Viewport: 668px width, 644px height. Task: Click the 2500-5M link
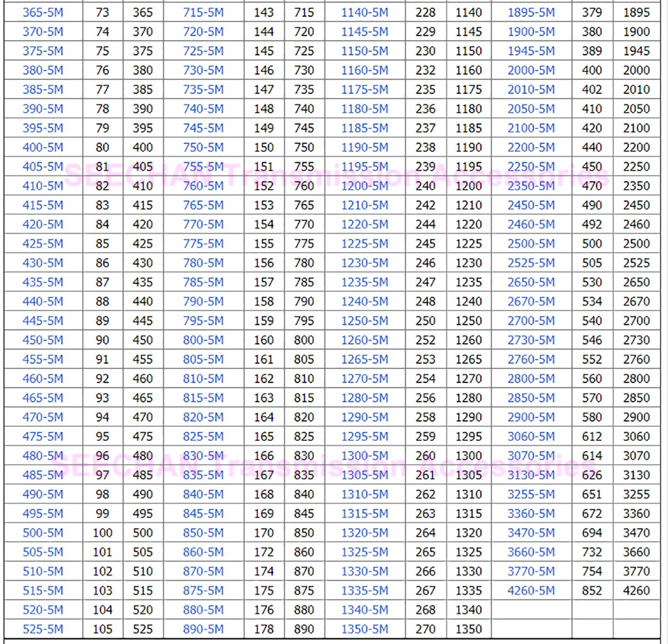pos(531,244)
